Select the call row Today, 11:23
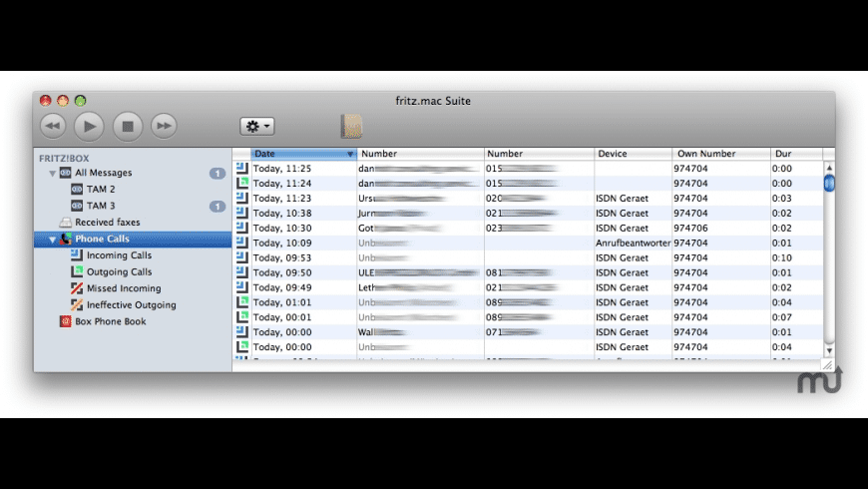Viewport: 868px width, 489px height. tap(528, 199)
